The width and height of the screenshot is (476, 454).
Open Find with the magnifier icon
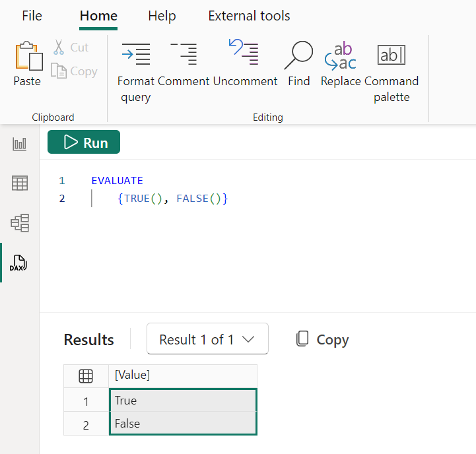(298, 55)
